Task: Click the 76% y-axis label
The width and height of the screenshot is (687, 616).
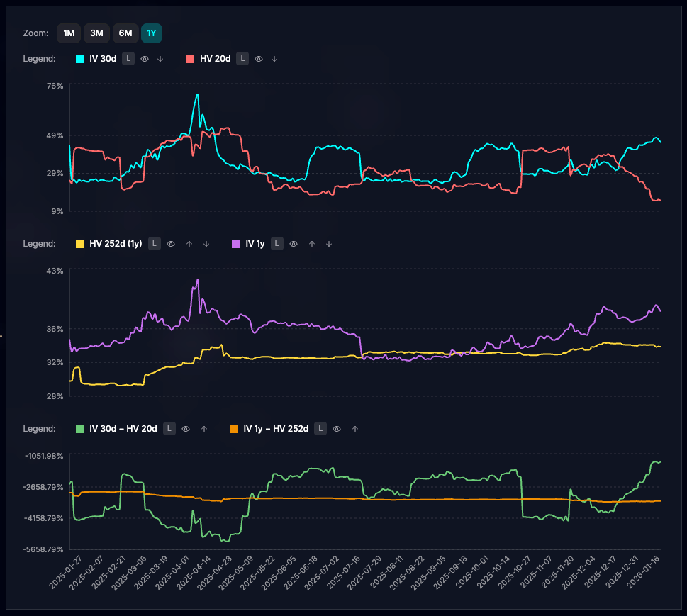Action: coord(55,86)
